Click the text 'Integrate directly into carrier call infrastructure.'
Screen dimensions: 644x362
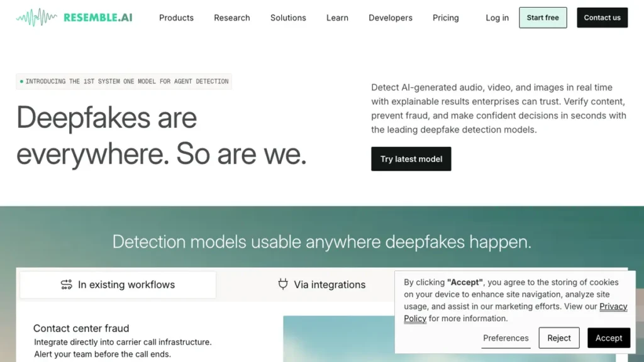(x=123, y=342)
